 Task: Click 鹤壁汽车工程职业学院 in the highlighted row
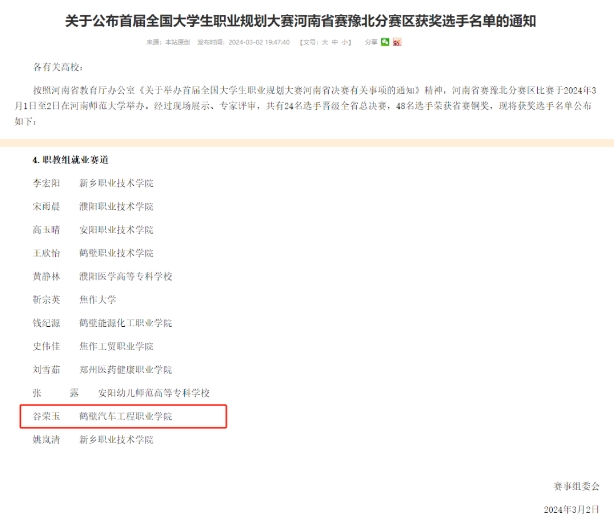point(126,416)
